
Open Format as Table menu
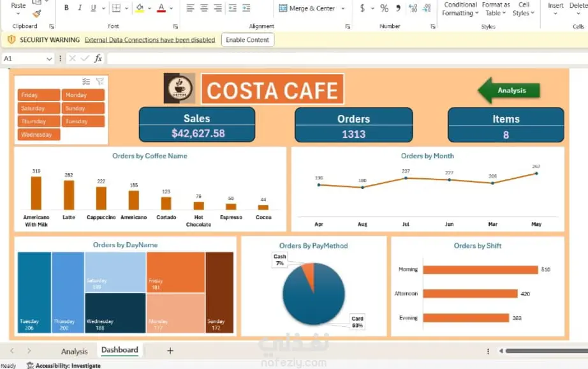tap(496, 9)
